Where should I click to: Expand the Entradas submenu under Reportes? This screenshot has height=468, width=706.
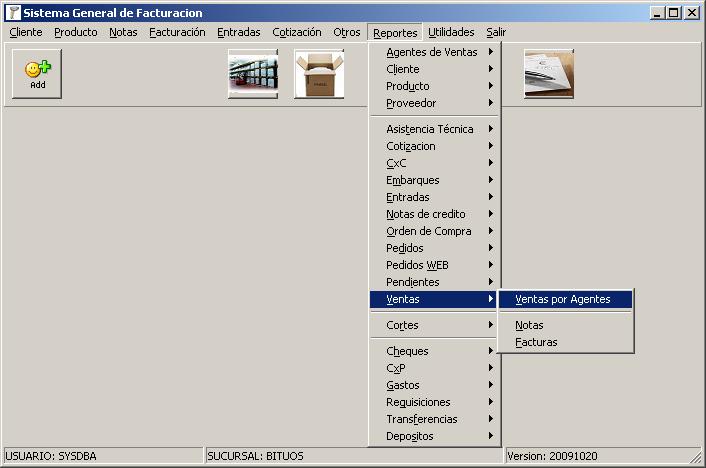tap(434, 197)
